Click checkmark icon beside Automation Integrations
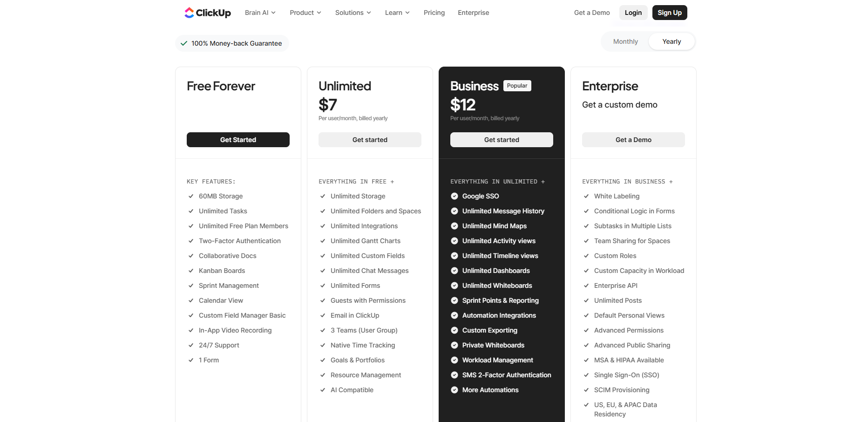 tap(454, 315)
